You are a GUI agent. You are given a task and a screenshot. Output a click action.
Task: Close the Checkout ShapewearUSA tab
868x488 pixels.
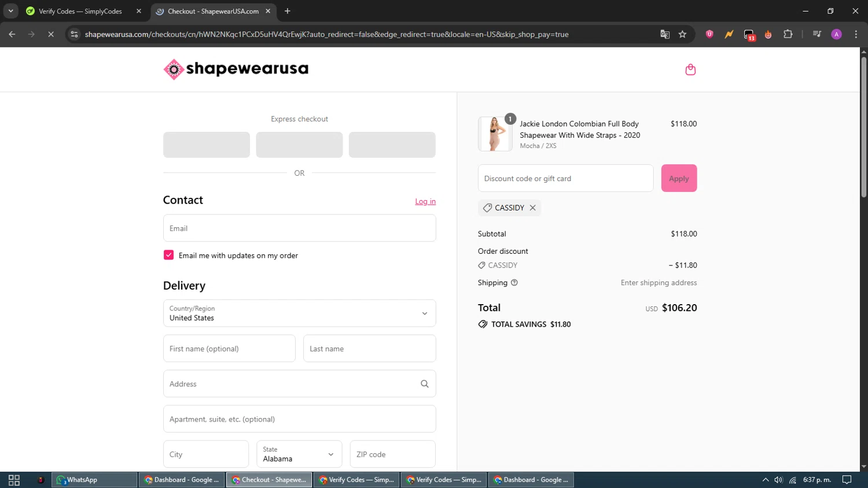pos(268,11)
